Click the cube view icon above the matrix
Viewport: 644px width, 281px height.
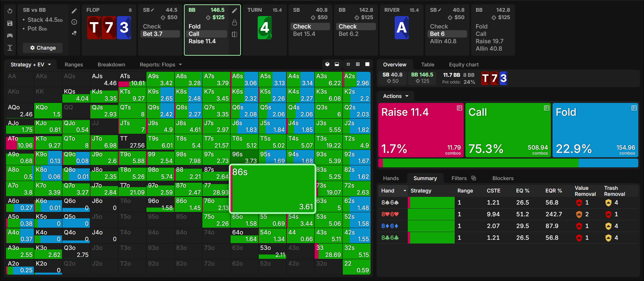[x=327, y=64]
